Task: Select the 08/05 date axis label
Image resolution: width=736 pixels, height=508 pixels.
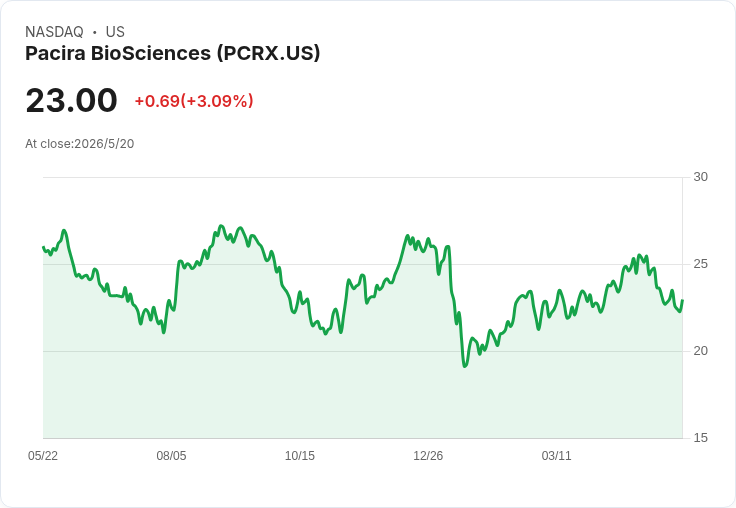Action: (171, 455)
